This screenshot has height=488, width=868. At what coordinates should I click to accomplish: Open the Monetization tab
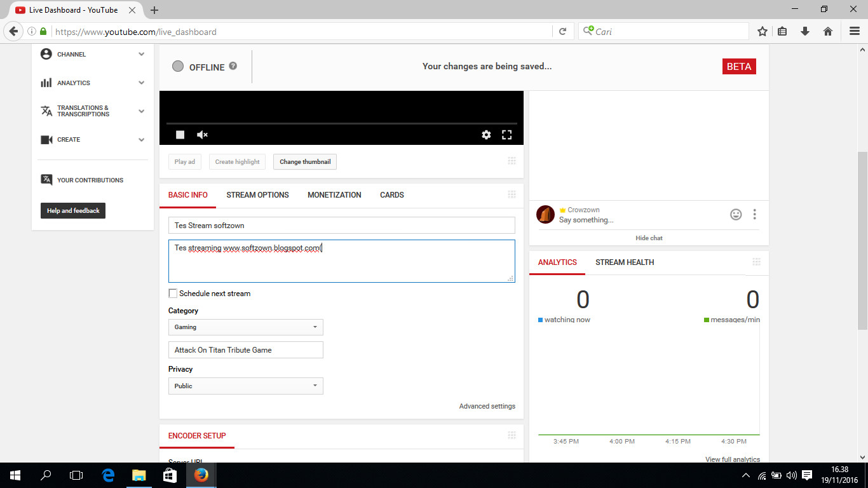click(334, 195)
